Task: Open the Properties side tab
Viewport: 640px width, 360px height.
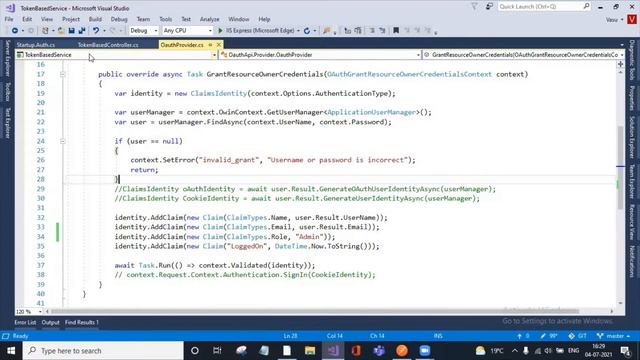Action: click(632, 98)
